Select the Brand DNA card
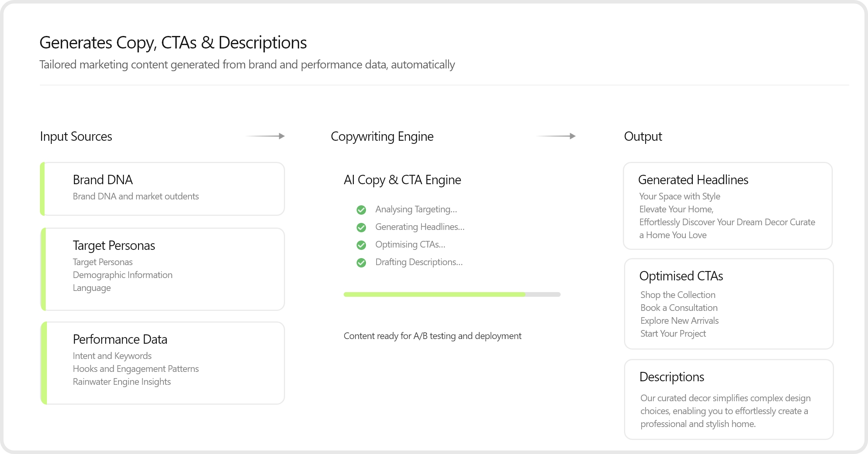This screenshot has height=454, width=868. pos(163,189)
